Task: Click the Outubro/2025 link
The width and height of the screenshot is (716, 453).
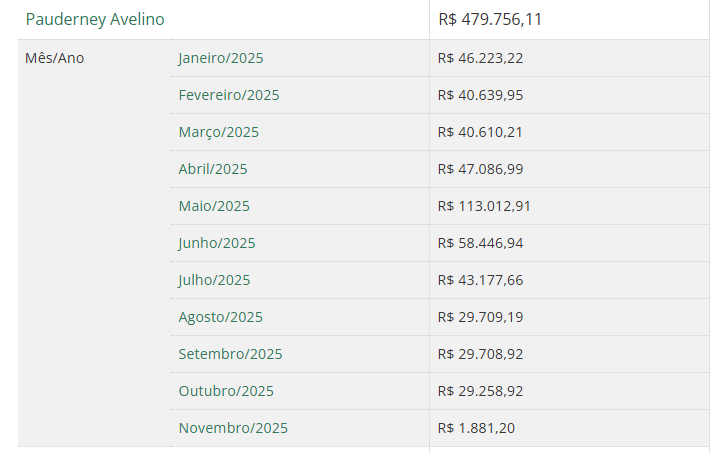Action: [x=226, y=391]
